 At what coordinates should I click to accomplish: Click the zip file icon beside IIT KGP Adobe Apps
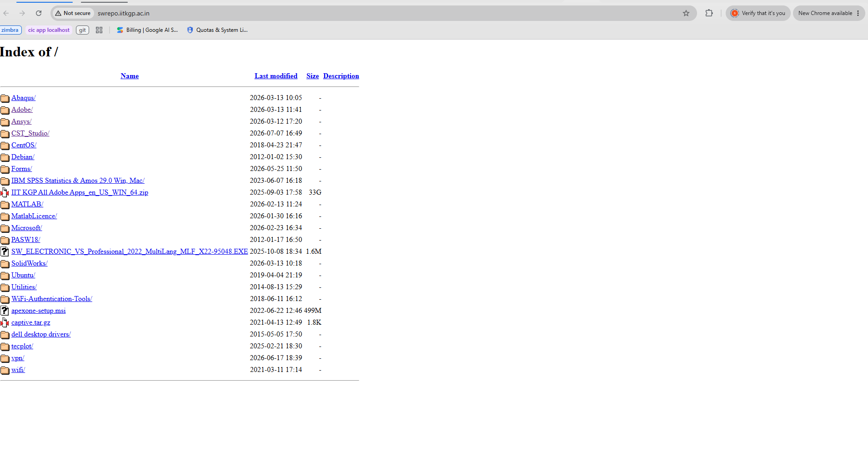[5, 192]
